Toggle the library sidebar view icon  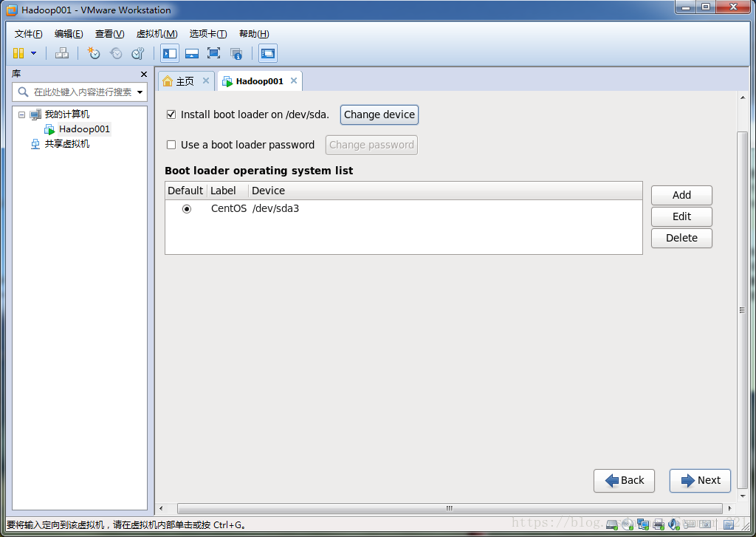pos(170,53)
